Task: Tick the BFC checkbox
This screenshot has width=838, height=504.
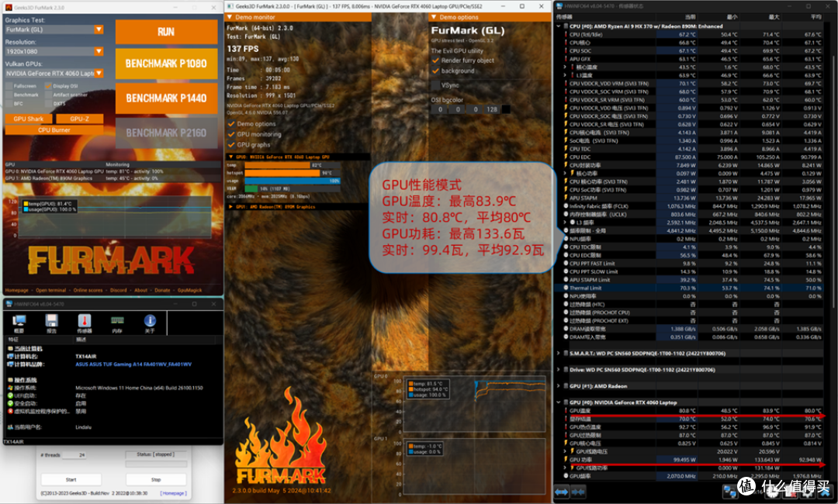Action: point(9,103)
